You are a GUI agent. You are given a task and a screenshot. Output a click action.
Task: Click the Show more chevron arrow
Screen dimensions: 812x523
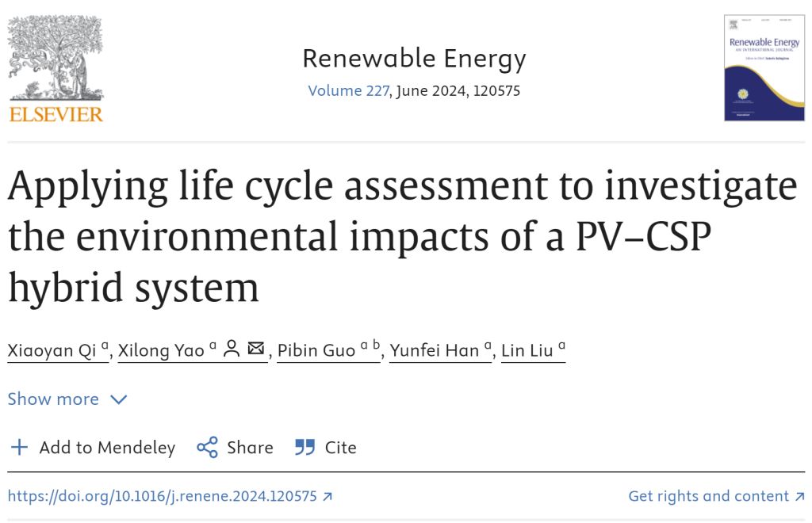[x=119, y=399]
